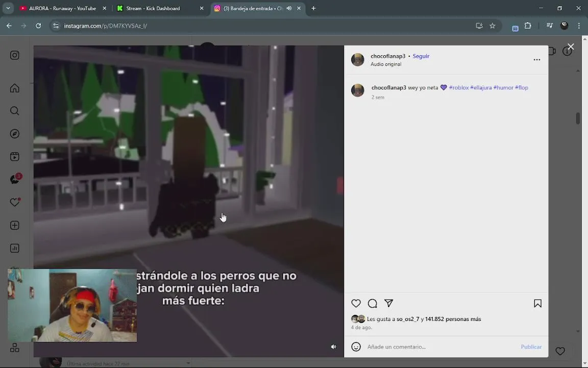Image resolution: width=588 pixels, height=368 pixels.
Task: Click Seguir to follow chocoflanap3
Action: point(421,56)
